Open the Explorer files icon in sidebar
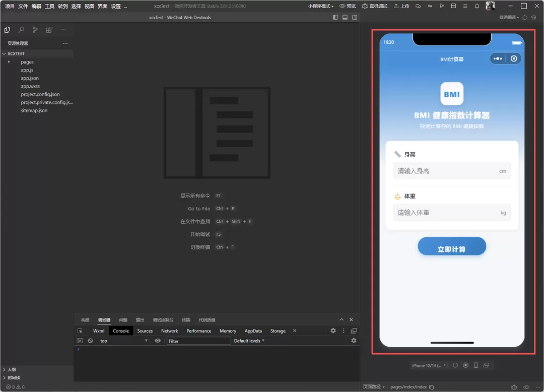Viewport: 544px width, 392px height. 7,30
